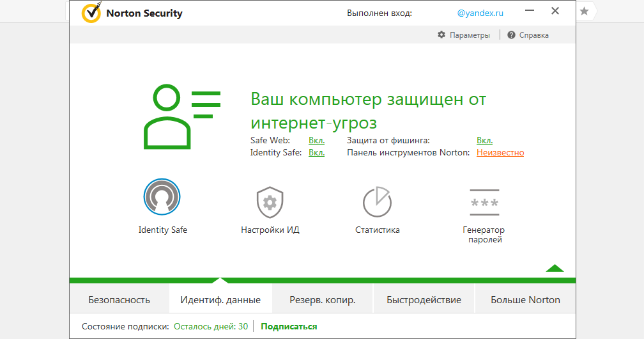This screenshot has width=644, height=339.
Task: Click the green user profile graphic
Action: (x=182, y=116)
